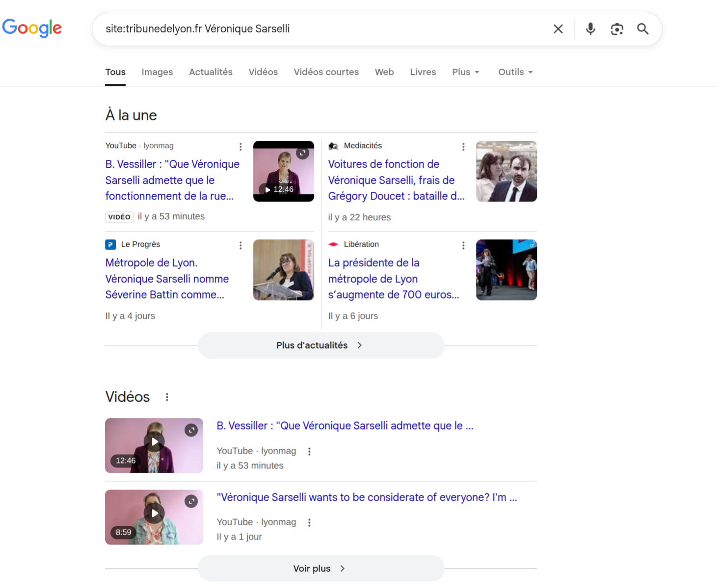This screenshot has width=717, height=588.
Task: Open options menu for Mediacités news card
Action: 463,147
